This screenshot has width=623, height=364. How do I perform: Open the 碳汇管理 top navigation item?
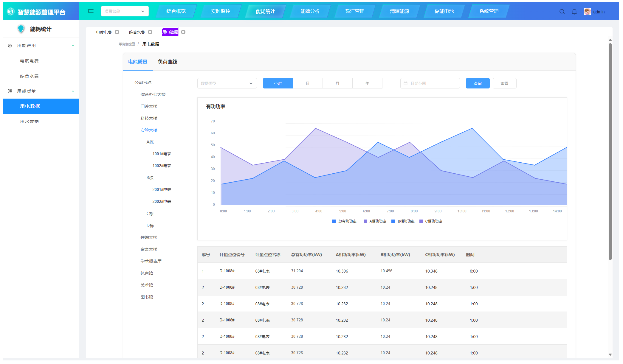point(355,11)
